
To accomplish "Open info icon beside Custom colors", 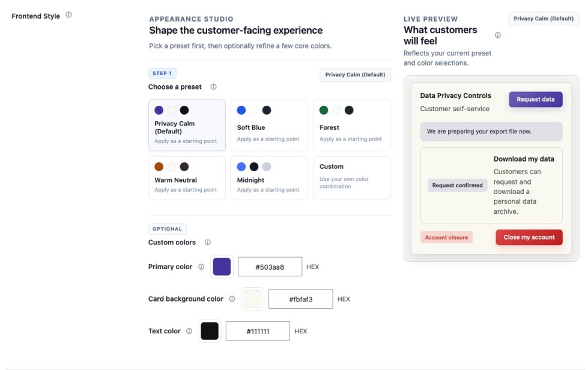I will tap(207, 243).
